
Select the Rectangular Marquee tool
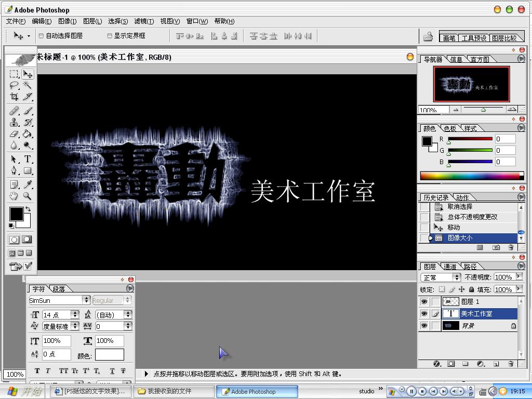click(14, 74)
